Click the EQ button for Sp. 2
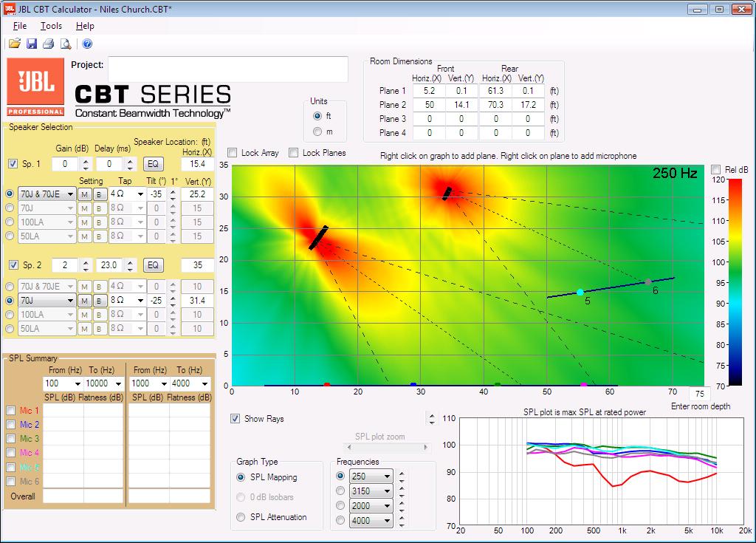756x543 pixels. (x=153, y=265)
